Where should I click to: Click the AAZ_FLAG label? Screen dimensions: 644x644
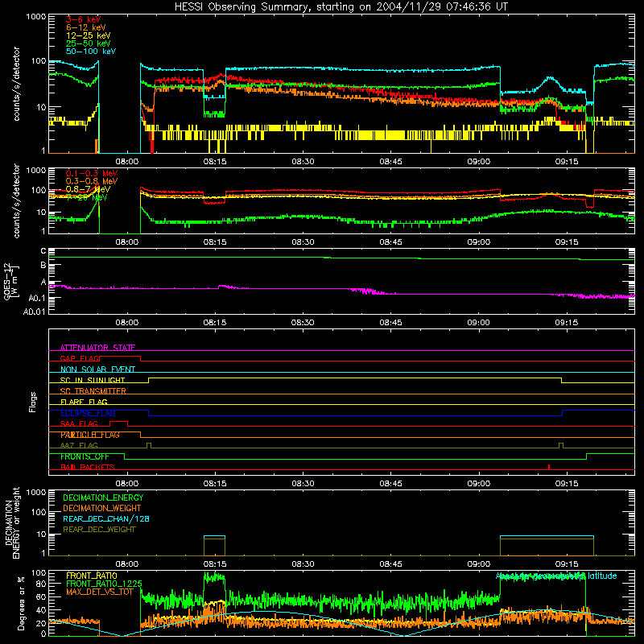(79, 445)
